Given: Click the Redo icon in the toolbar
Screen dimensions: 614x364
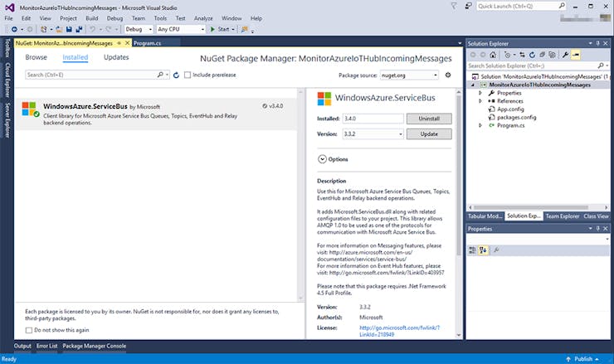Looking at the screenshot, I should (109, 29).
